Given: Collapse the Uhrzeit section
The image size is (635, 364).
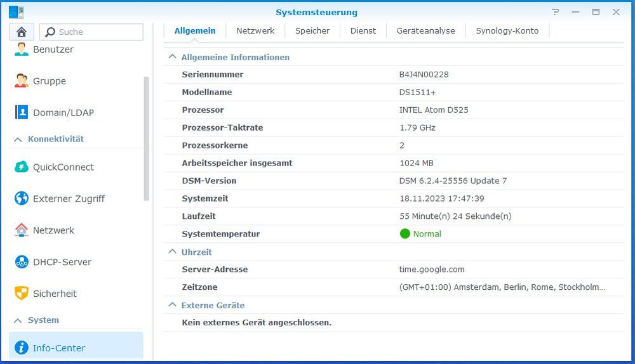Looking at the screenshot, I should point(172,252).
